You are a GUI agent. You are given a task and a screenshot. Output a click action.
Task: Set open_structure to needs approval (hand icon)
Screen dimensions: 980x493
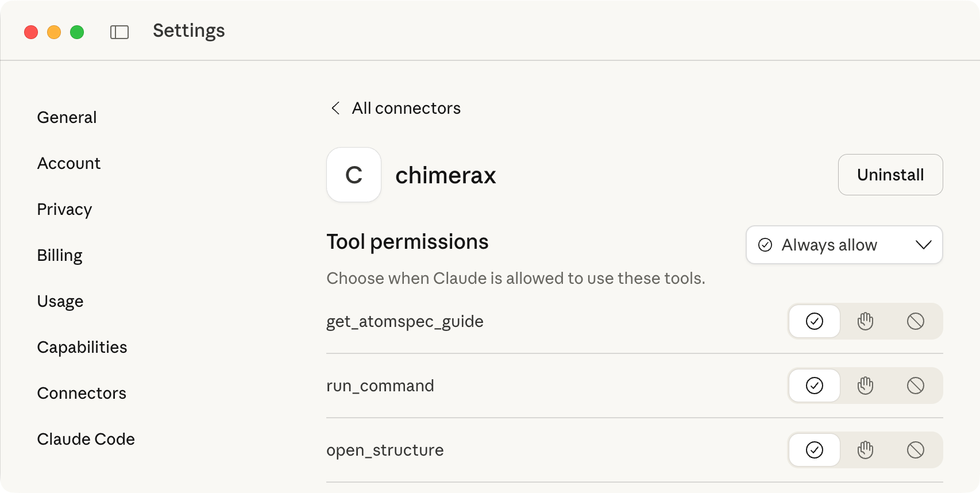tap(865, 450)
